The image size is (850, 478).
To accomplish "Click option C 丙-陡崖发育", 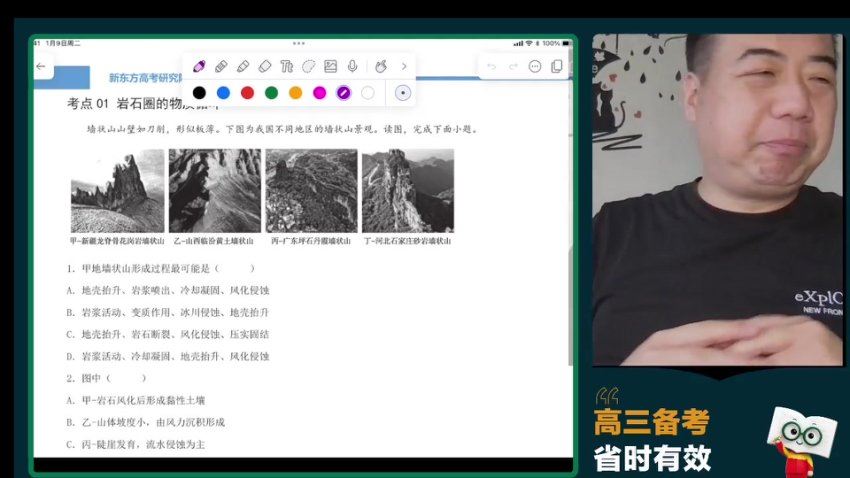I will click(x=136, y=444).
